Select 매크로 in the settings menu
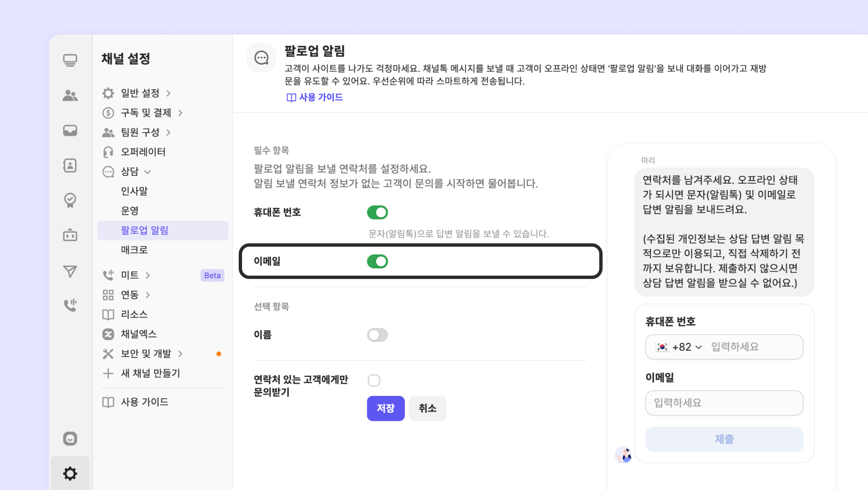868x490 pixels. click(x=135, y=250)
